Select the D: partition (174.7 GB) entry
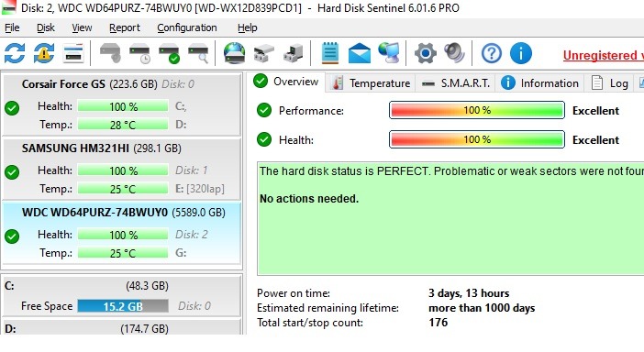 (122, 328)
